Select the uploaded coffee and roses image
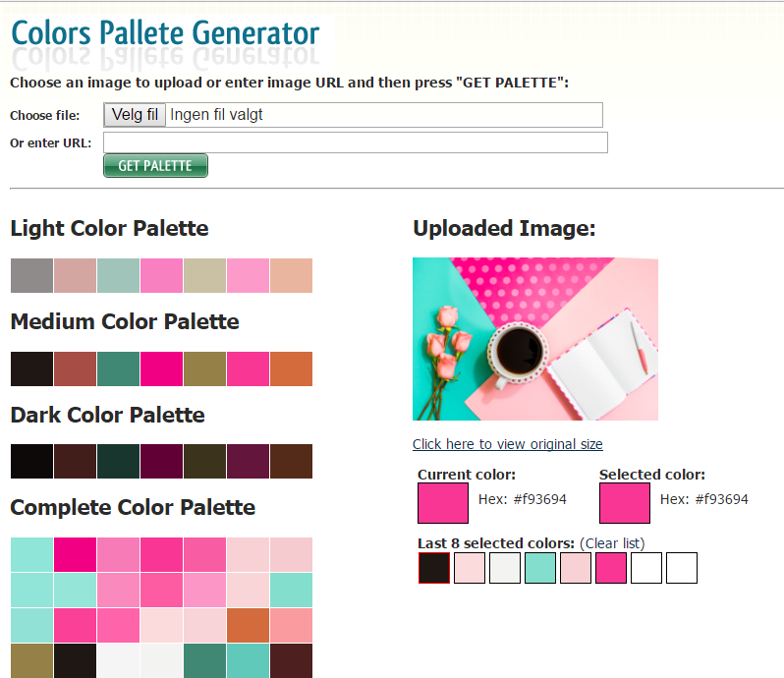Viewport: 784px width, 678px height. coord(535,339)
